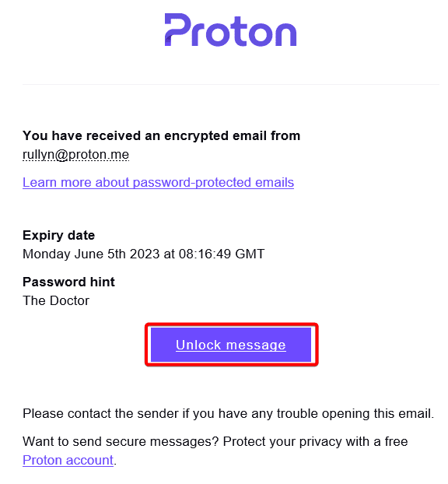The width and height of the screenshot is (448, 484).
Task: Select the Expiry date heading
Action: coord(58,235)
